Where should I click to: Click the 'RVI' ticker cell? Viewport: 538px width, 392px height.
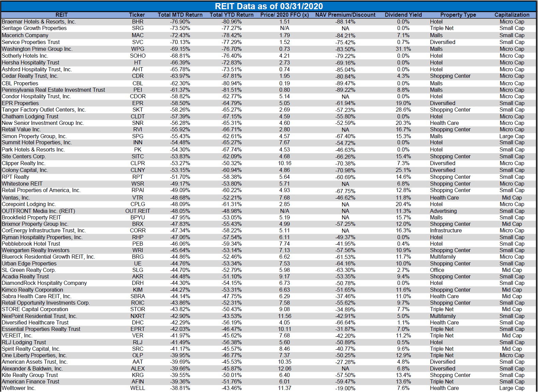pyautogui.click(x=138, y=130)
